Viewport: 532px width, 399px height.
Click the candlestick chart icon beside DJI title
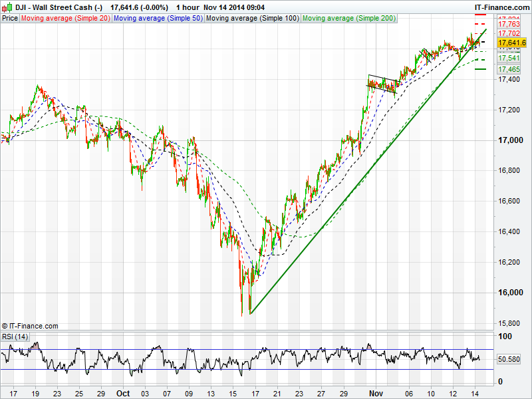(x=7, y=7)
